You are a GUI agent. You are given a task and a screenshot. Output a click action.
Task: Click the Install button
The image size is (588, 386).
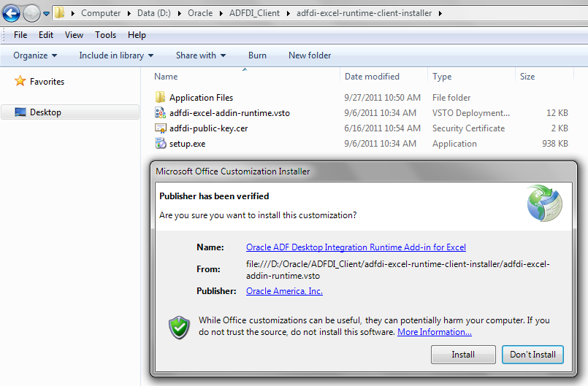[463, 355]
